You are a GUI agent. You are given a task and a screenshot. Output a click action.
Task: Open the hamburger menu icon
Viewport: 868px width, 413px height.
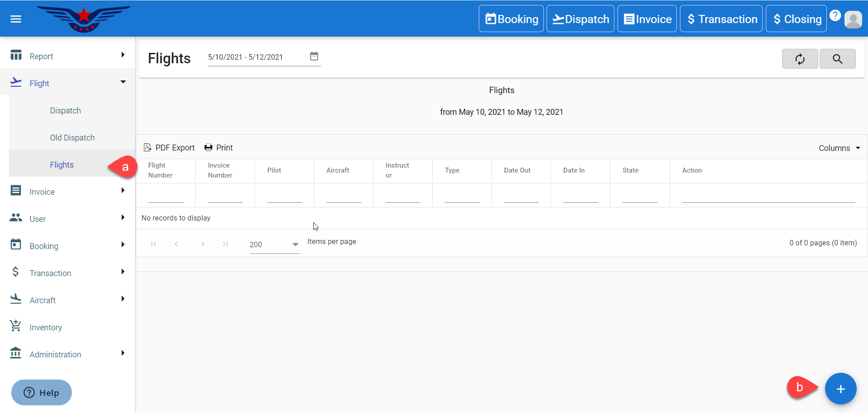click(16, 19)
